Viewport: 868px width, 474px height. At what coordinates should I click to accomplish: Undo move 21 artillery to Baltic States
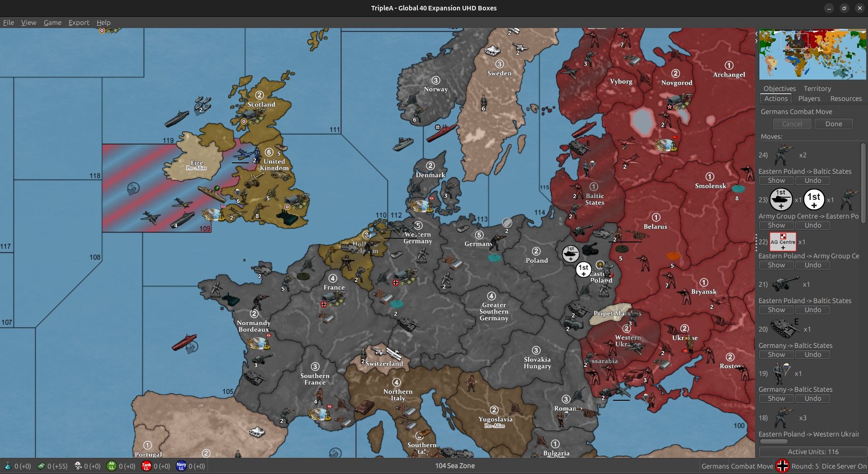(813, 310)
